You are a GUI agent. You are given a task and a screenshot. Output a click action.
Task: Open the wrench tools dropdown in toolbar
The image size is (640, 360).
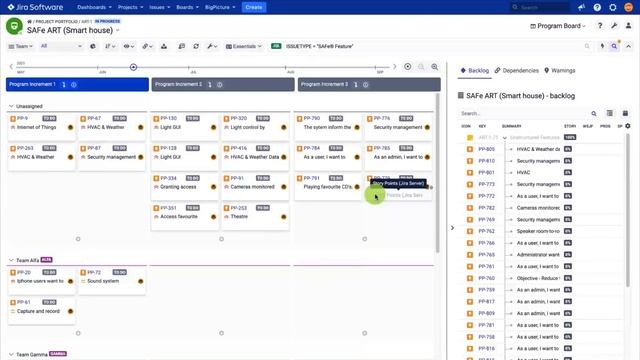[212, 46]
